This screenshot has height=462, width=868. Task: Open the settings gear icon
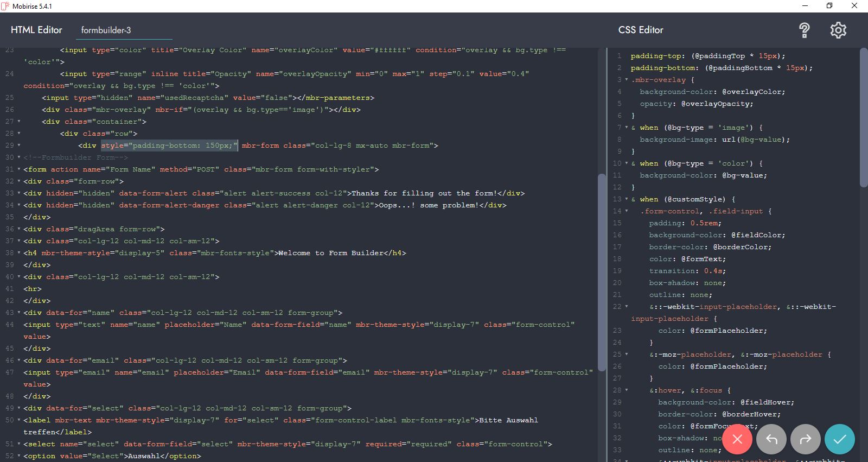(838, 30)
